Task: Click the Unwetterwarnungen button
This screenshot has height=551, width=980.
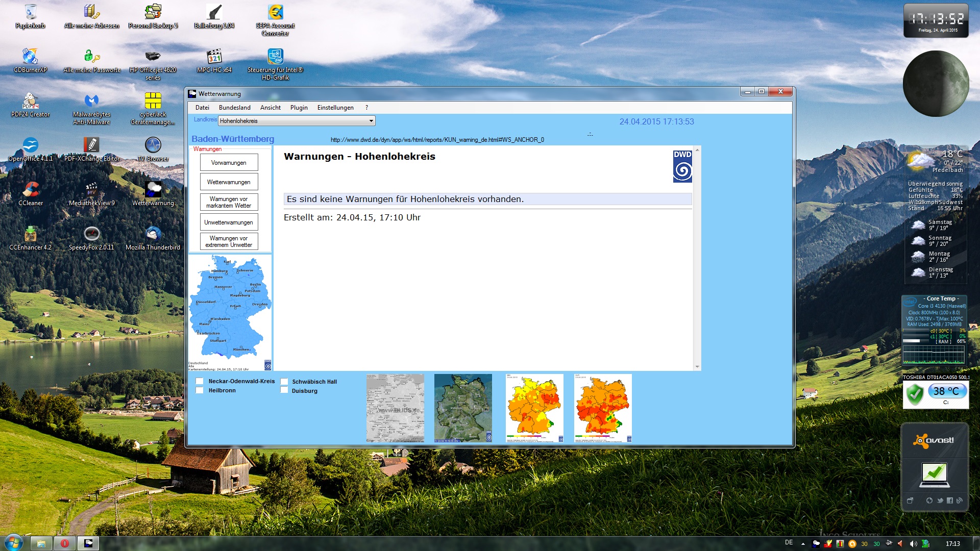Action: 229,222
